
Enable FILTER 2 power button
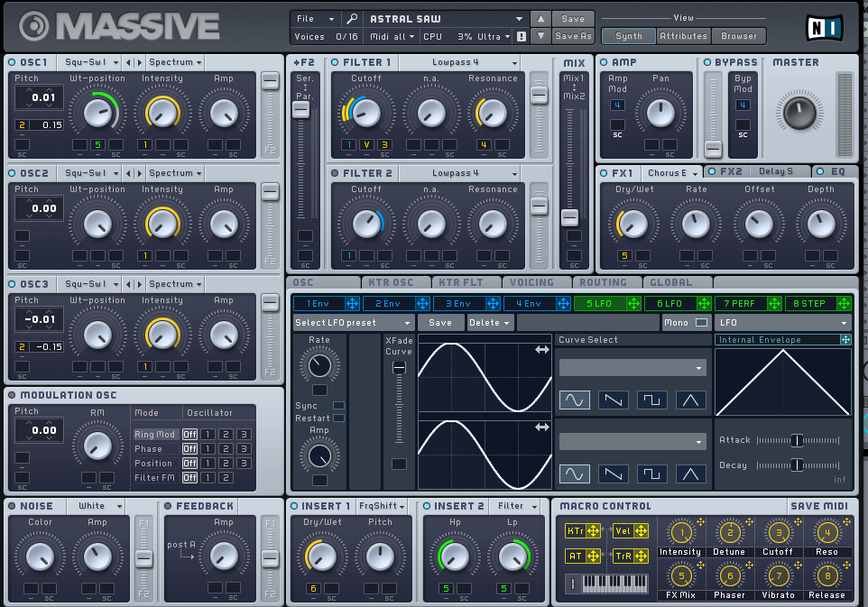335,173
